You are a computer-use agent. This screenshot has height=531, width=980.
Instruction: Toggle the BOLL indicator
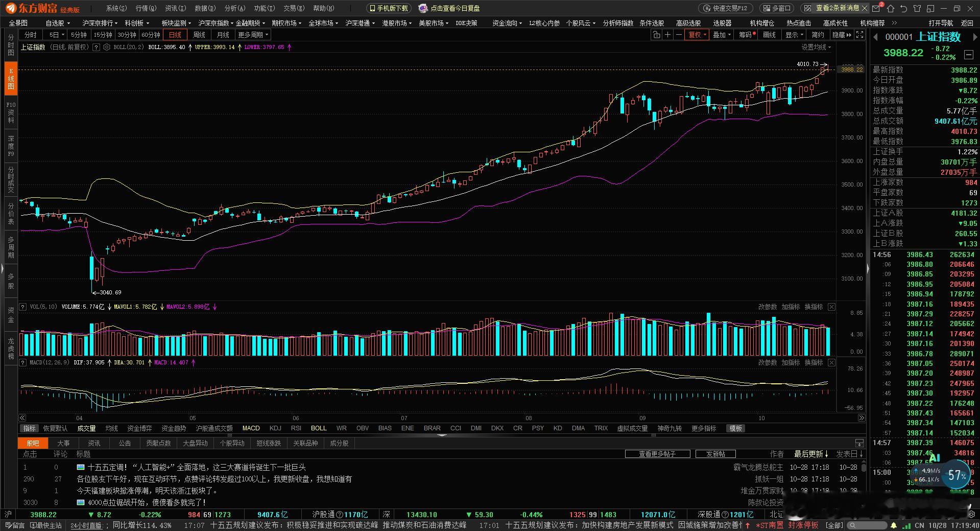[x=319, y=428]
